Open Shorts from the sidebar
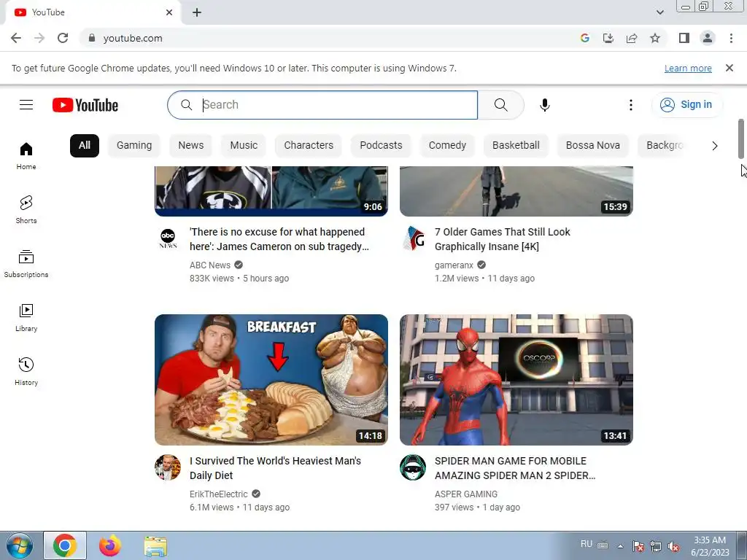 coord(26,209)
